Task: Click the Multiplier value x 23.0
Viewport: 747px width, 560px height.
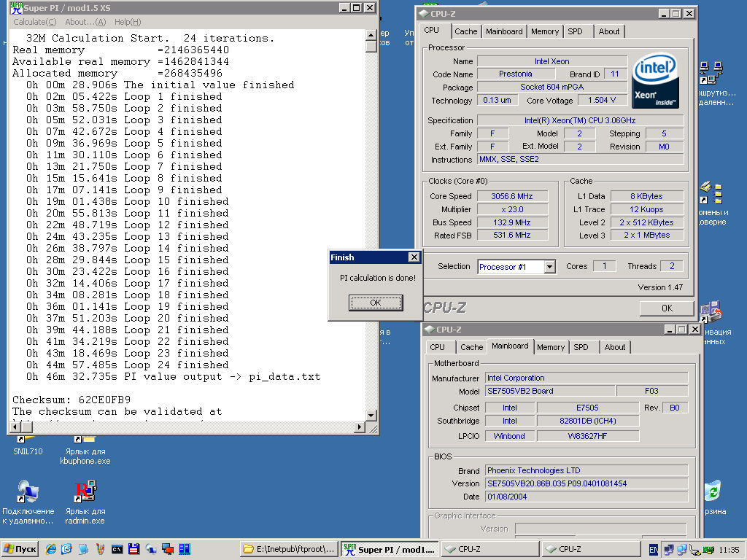Action: (x=512, y=209)
